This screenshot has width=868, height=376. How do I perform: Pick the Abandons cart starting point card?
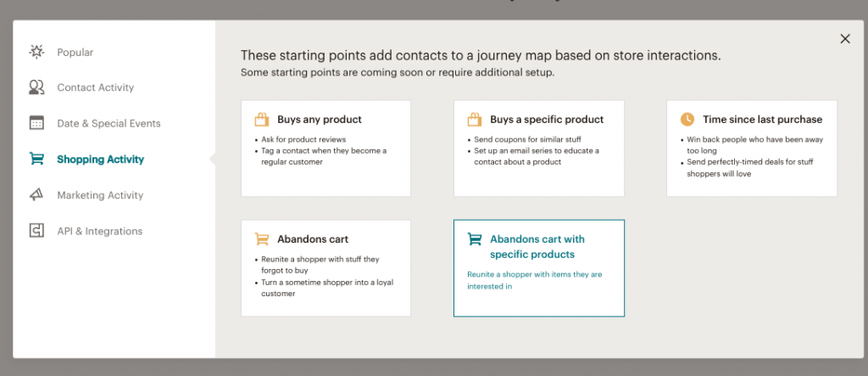(326, 268)
